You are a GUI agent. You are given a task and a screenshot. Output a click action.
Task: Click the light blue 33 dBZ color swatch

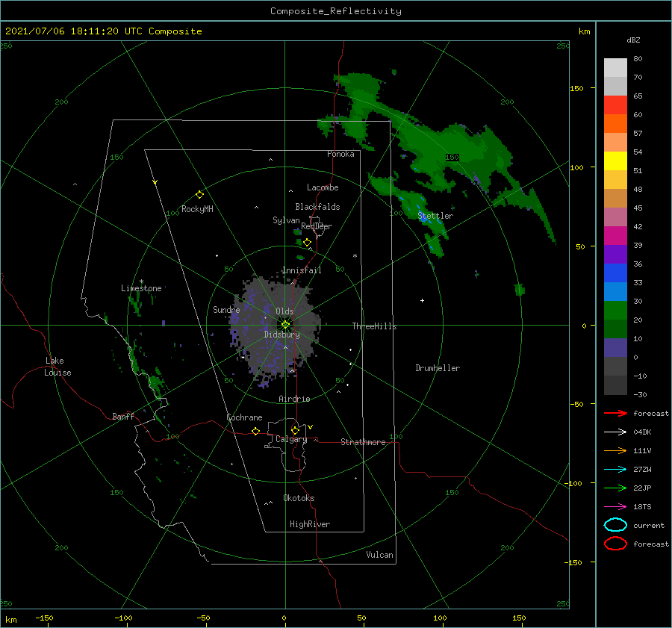(x=615, y=292)
